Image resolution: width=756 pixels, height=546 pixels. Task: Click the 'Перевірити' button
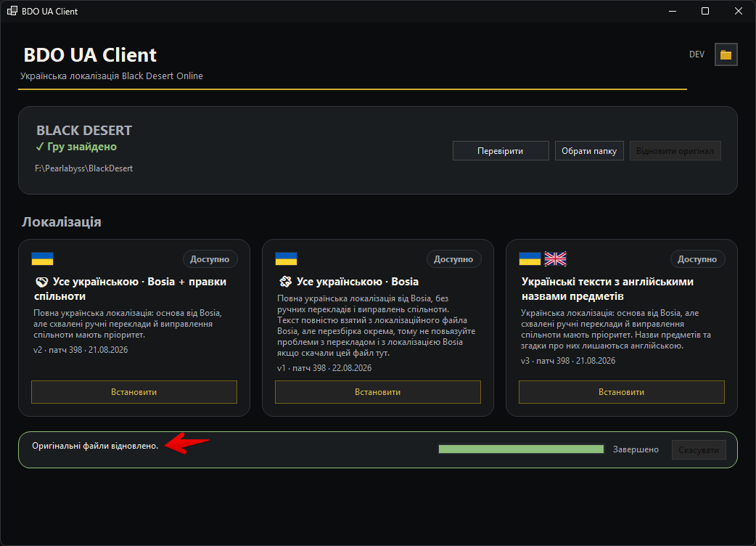click(x=501, y=151)
